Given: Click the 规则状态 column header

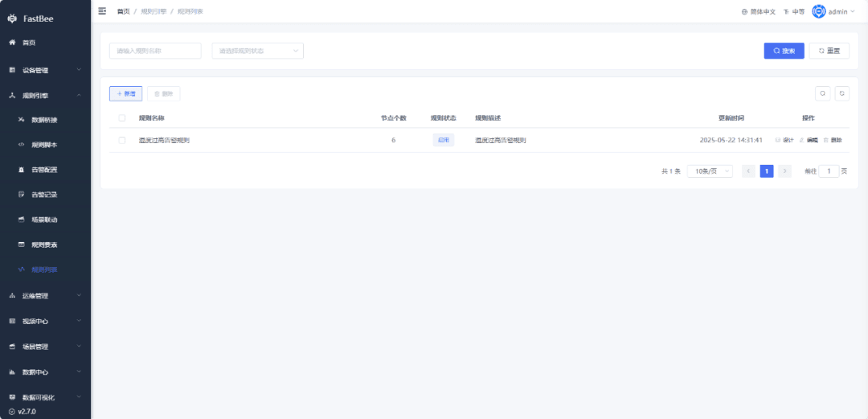Looking at the screenshot, I should [x=444, y=118].
